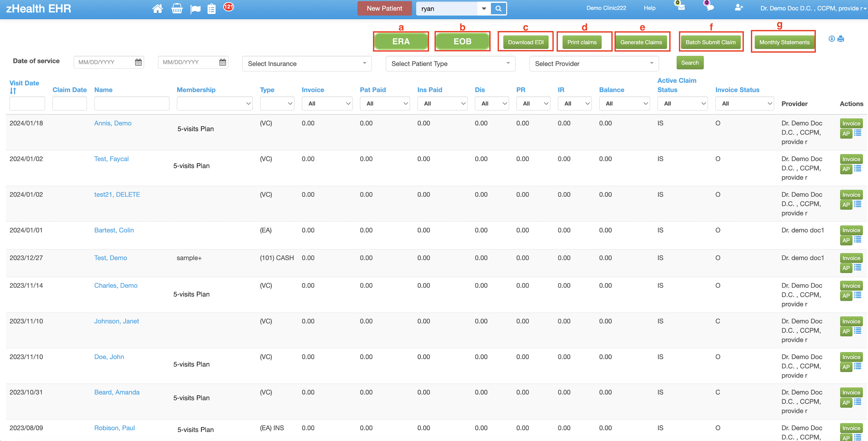Click the New Patient button
The height and width of the screenshot is (441, 868).
point(384,8)
